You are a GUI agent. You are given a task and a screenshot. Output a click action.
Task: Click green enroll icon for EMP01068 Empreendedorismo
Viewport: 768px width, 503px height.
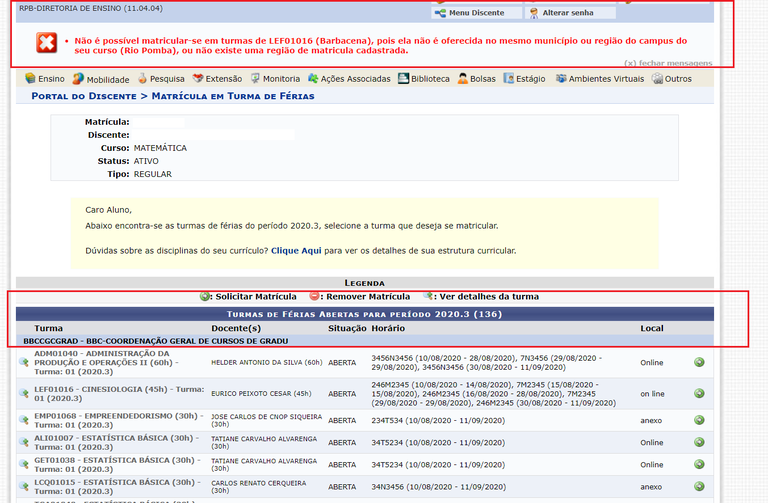click(699, 420)
